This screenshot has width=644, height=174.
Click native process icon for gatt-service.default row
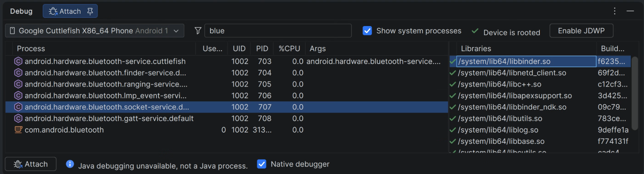18,118
